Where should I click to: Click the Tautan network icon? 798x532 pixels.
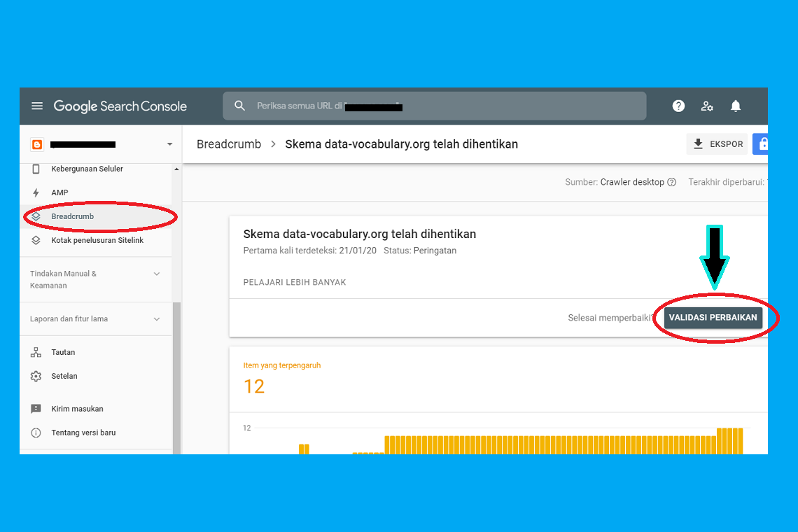coord(36,352)
